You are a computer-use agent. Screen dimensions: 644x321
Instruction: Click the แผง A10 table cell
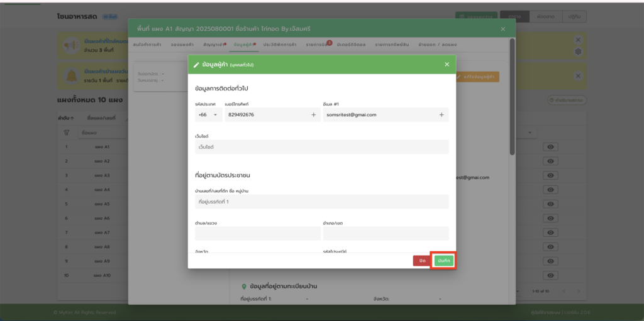[103, 275]
